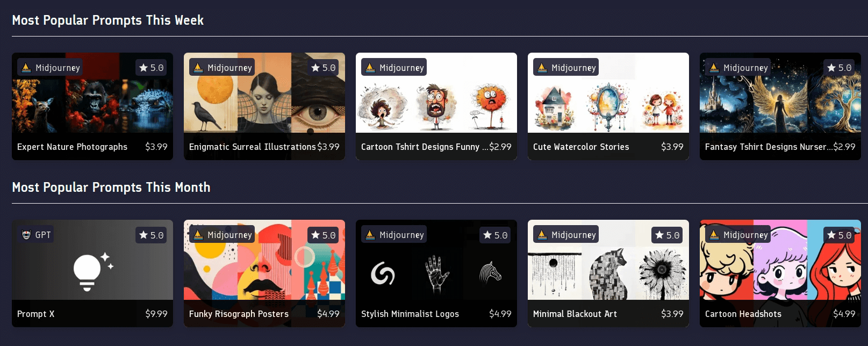Open the Expert Nature Photographs prompt title
The image size is (868, 346).
click(x=72, y=147)
